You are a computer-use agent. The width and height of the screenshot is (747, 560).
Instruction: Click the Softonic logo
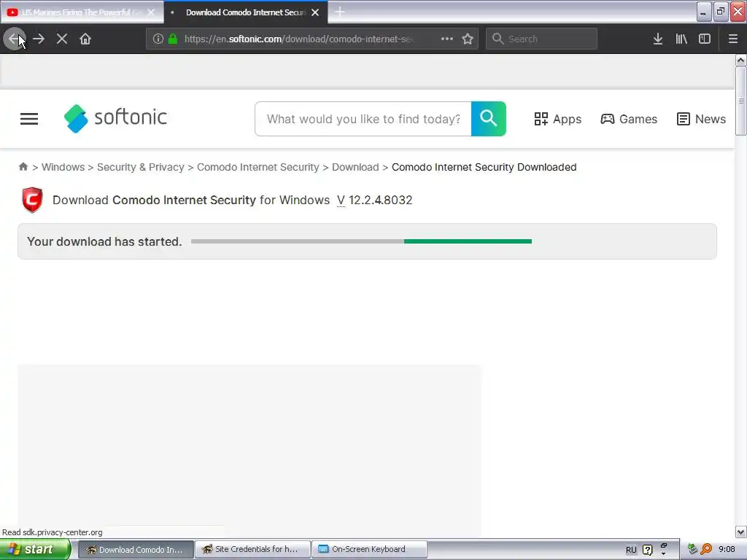115,118
